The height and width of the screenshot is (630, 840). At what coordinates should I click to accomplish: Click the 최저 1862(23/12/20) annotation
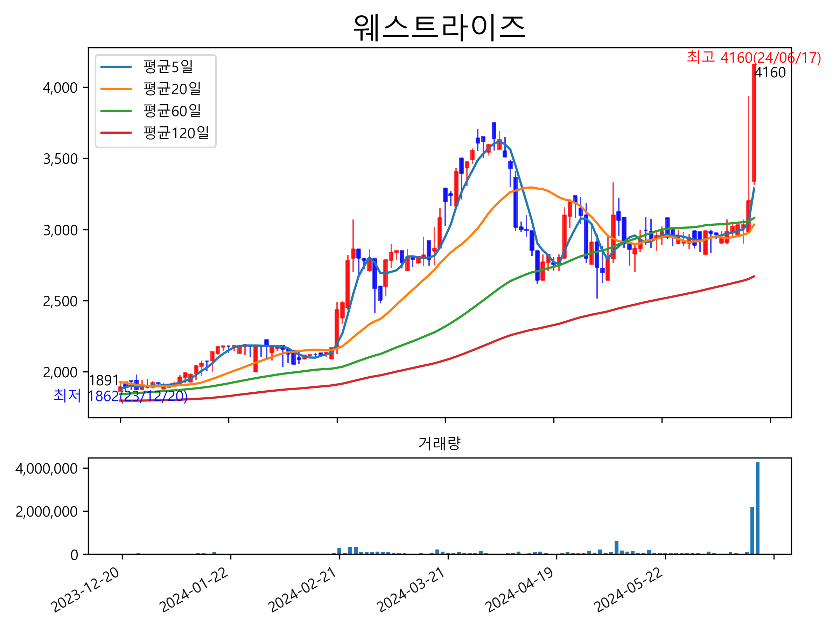(x=120, y=396)
